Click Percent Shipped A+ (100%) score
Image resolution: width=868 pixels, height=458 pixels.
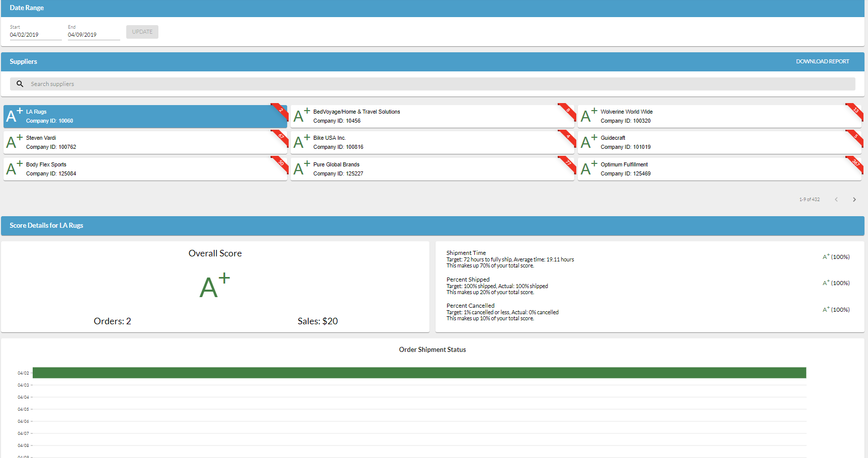point(836,283)
